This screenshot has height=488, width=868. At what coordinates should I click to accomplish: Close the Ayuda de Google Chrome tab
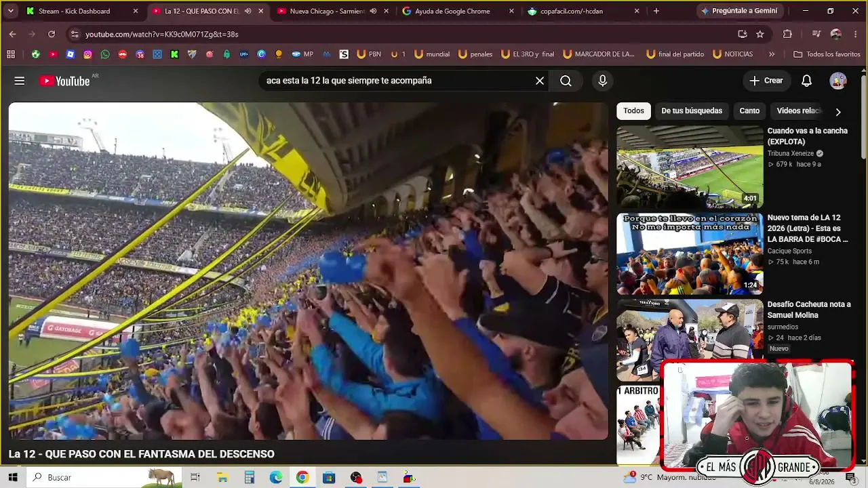point(511,12)
